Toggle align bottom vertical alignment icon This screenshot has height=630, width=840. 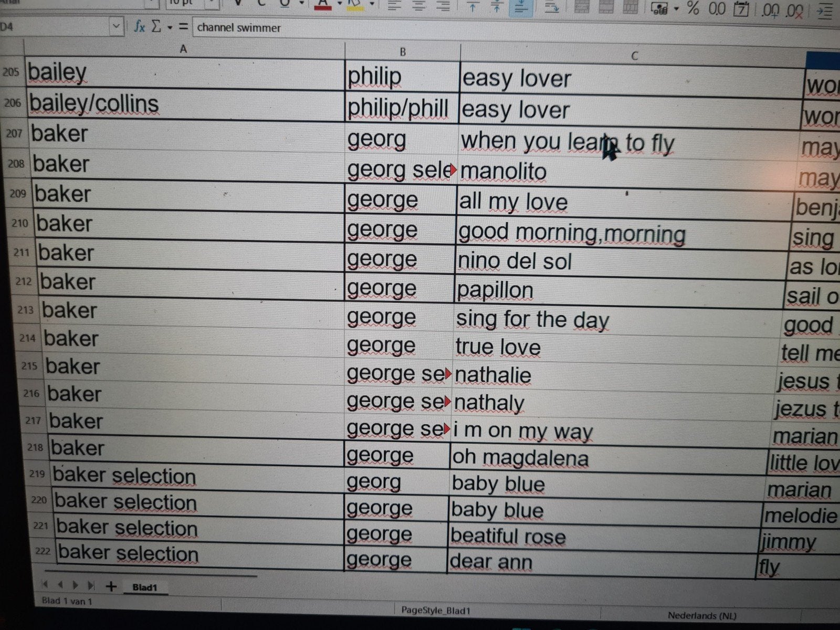tap(521, 7)
